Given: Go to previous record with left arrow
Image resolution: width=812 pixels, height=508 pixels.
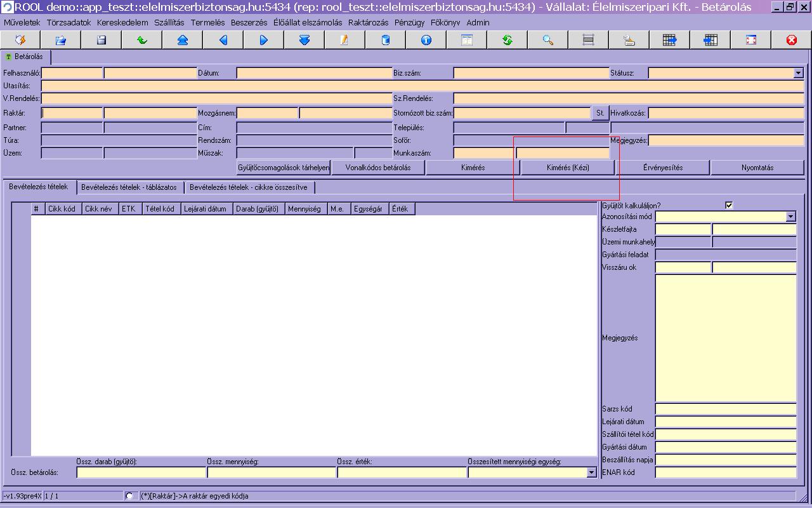Looking at the screenshot, I should 223,40.
